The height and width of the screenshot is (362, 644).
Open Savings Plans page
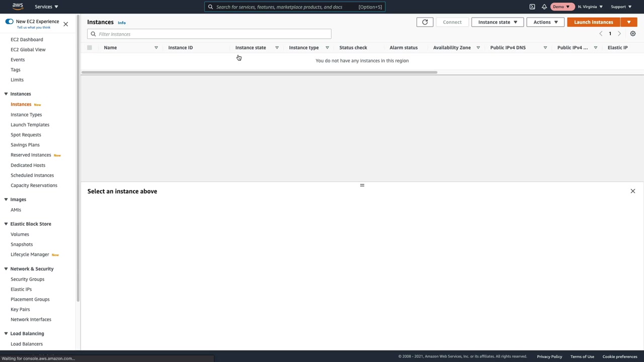pos(25,145)
